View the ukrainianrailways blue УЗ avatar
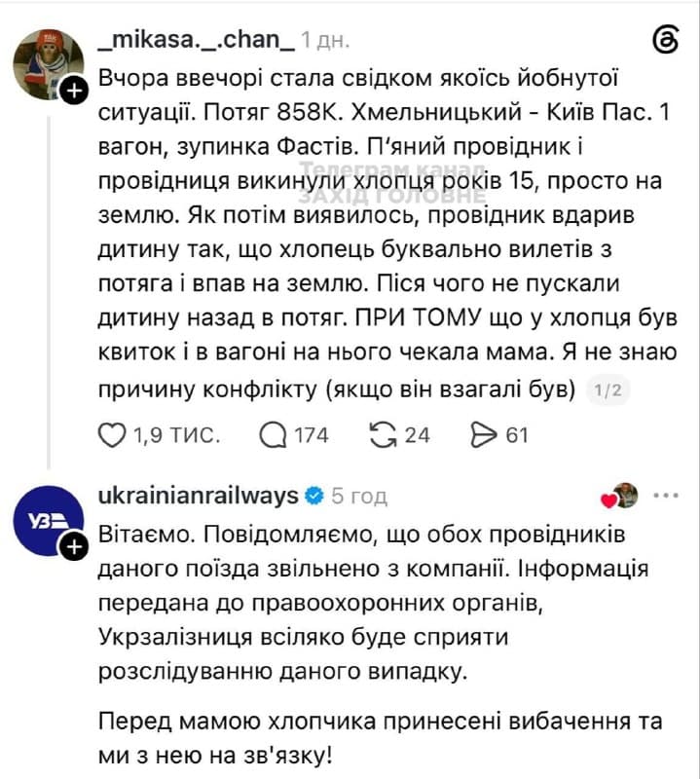The height and width of the screenshot is (779, 700). [48, 521]
